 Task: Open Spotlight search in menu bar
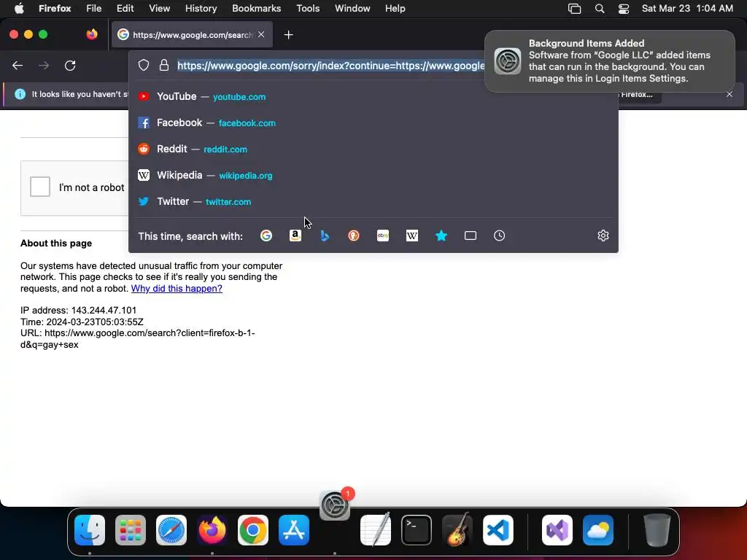coord(600,9)
